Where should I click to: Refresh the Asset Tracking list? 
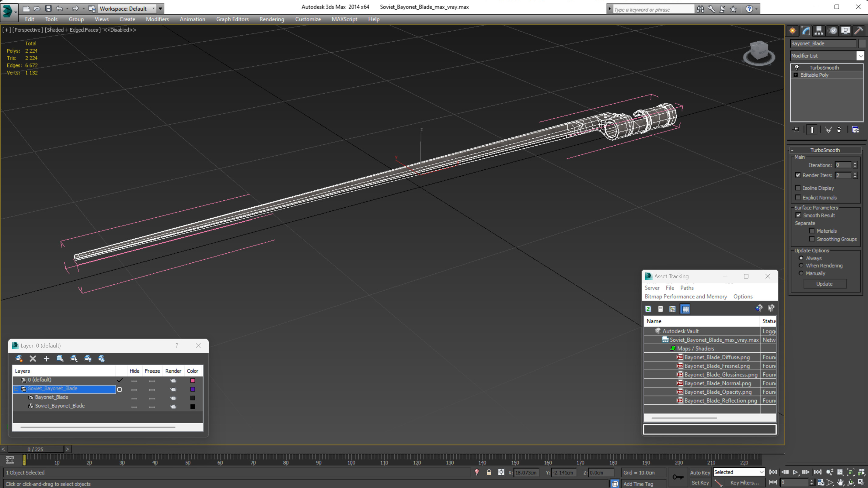click(x=648, y=309)
